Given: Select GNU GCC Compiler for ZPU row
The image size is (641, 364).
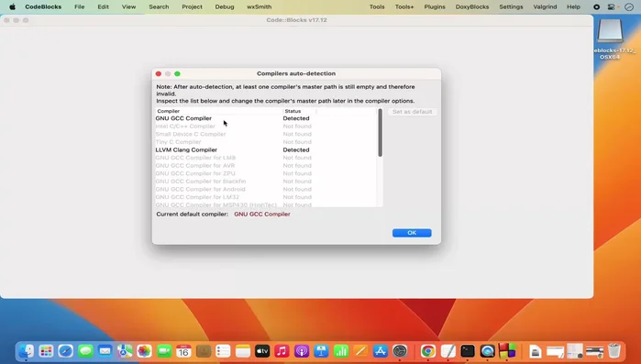Looking at the screenshot, I should [x=266, y=173].
